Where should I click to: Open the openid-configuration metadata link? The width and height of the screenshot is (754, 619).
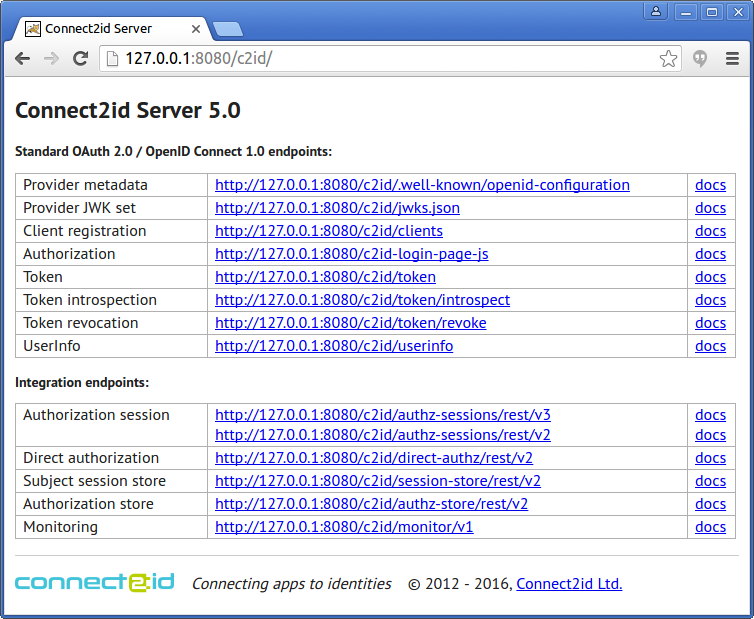click(x=422, y=185)
